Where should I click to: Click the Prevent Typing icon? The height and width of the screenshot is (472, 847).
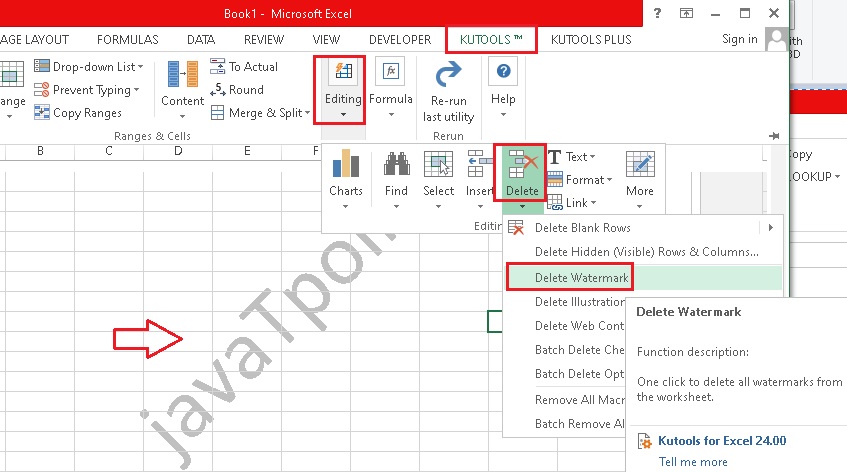click(42, 89)
